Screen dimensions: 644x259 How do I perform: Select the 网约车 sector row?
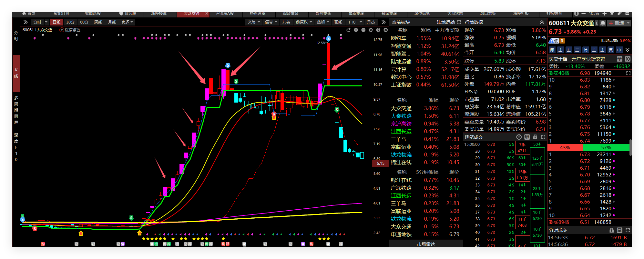(x=426, y=38)
